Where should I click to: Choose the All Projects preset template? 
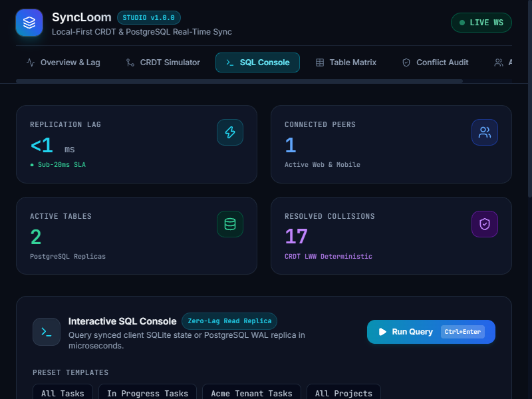click(344, 393)
